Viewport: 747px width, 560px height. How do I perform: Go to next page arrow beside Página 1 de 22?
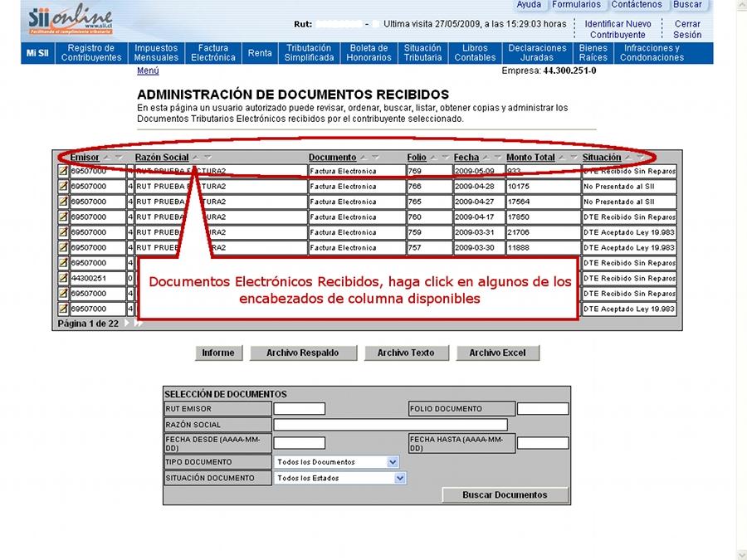[x=127, y=324]
